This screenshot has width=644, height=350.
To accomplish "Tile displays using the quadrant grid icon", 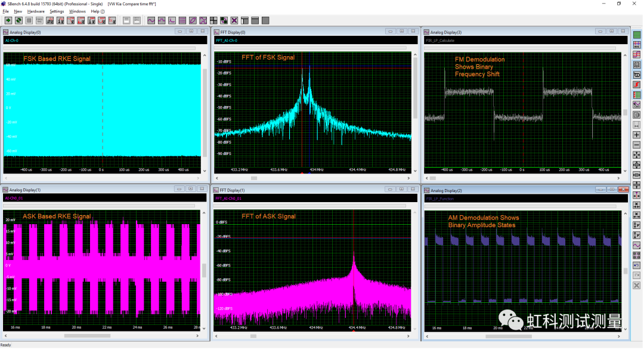I will pyautogui.click(x=214, y=20).
